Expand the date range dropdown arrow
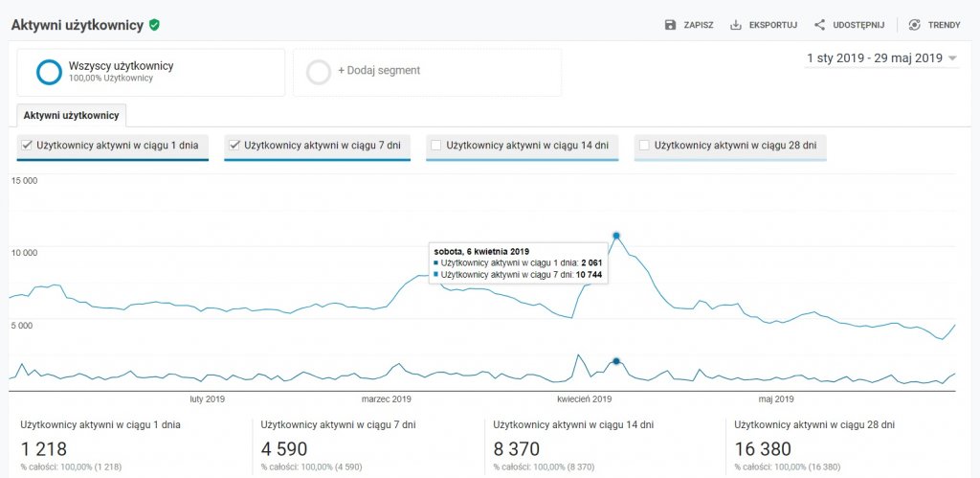Screen dimensions: 980x478 (952, 58)
